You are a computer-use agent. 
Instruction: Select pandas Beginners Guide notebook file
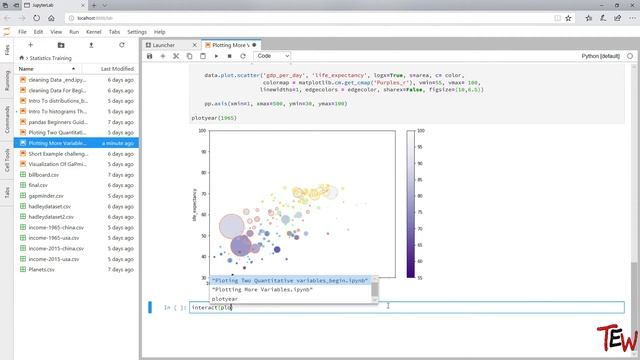pyautogui.click(x=76, y=122)
